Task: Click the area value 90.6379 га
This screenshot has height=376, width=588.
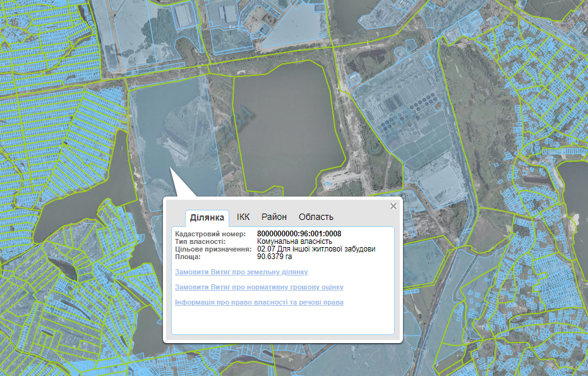Action: point(275,257)
